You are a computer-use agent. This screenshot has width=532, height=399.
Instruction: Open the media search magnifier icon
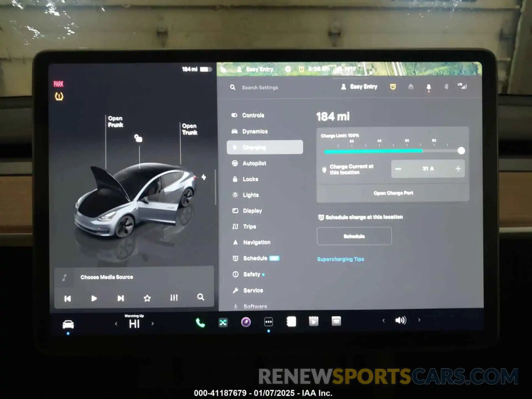(201, 297)
